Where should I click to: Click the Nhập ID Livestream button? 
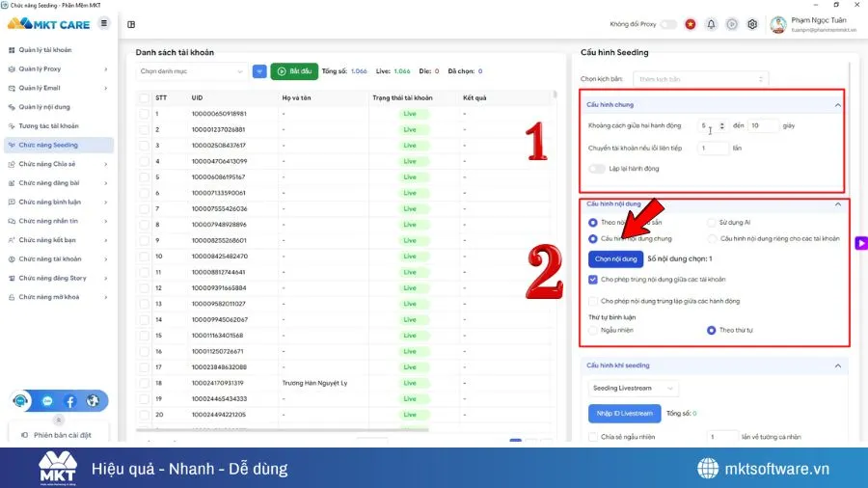click(624, 414)
